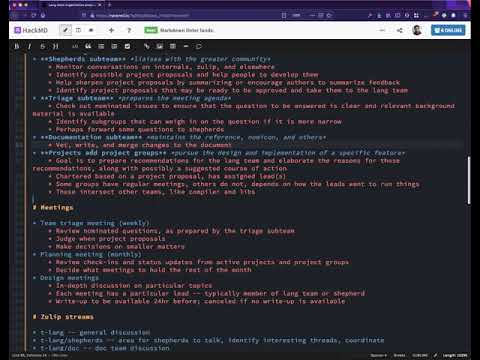Insert a heading with the H button
480x360 pixels.
pos(55,46)
